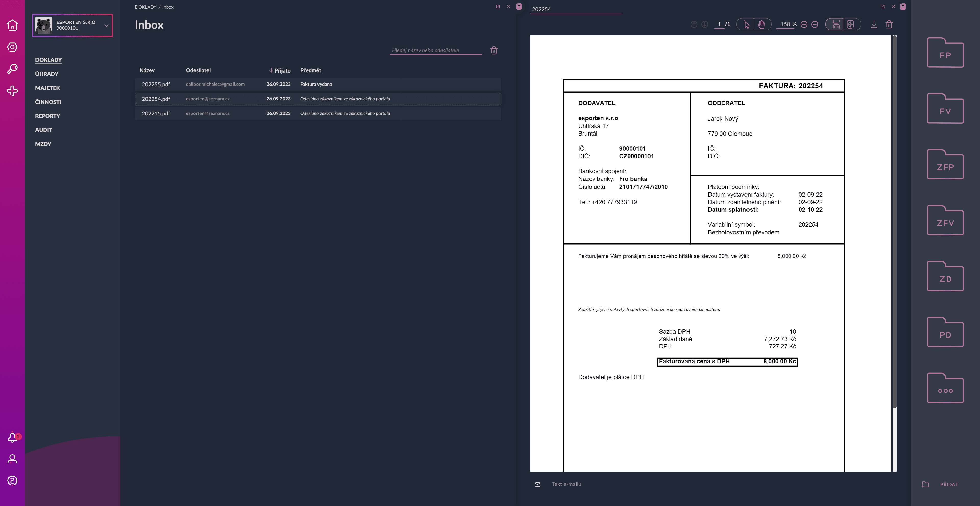Open the REPORTY section

tap(47, 116)
